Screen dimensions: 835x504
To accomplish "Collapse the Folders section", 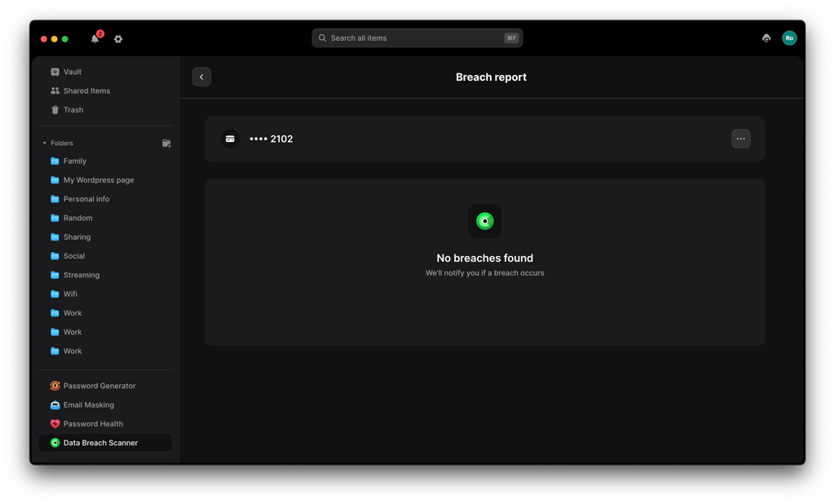I will coord(44,144).
